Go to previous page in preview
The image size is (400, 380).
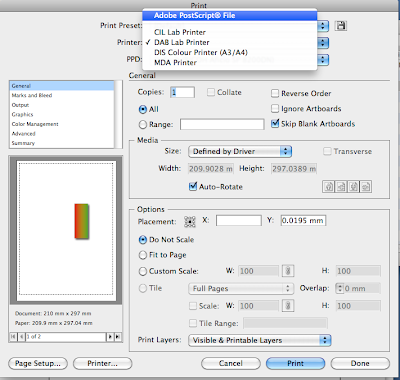point(21,337)
